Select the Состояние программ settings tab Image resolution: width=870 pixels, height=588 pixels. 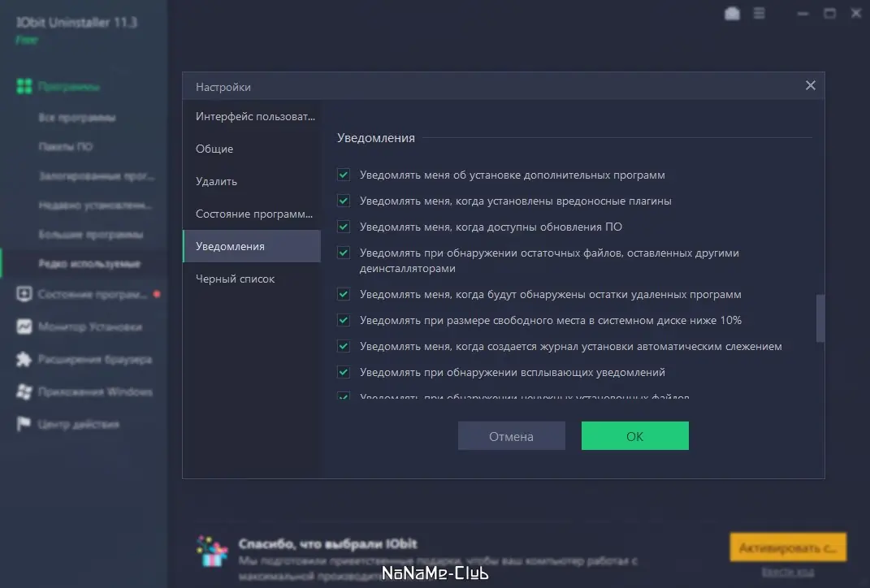pos(252,214)
